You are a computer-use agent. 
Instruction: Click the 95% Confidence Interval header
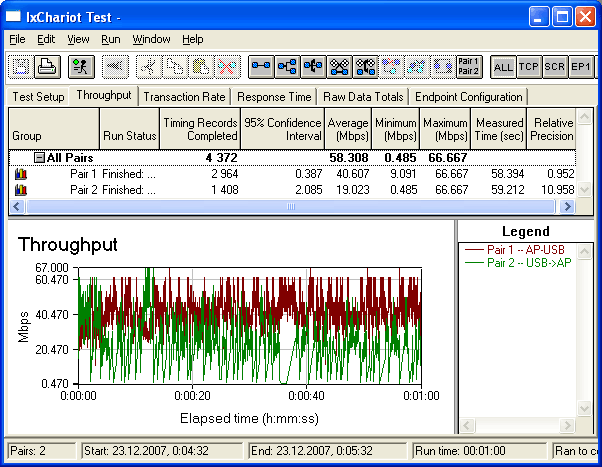pyautogui.click(x=283, y=129)
